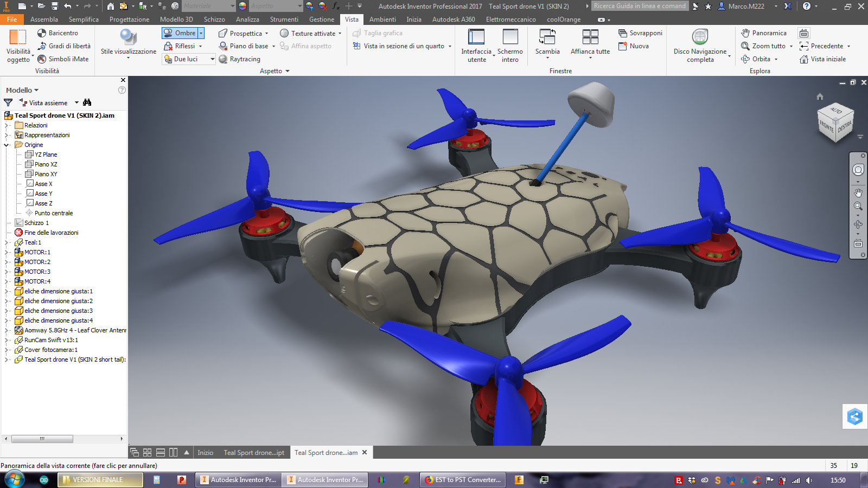Expand the Teal:1 component

7,242
